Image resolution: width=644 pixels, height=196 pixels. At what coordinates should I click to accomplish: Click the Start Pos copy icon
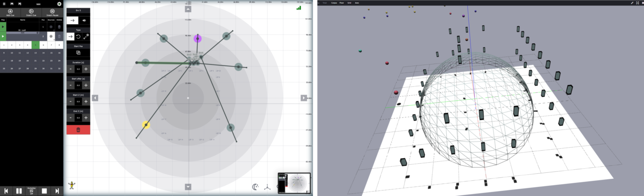tap(78, 52)
